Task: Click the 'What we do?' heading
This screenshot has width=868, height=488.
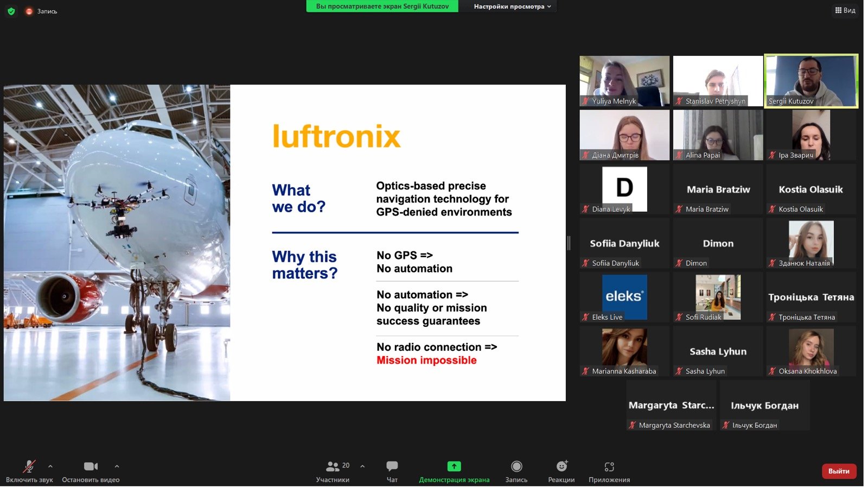Action: (x=298, y=198)
